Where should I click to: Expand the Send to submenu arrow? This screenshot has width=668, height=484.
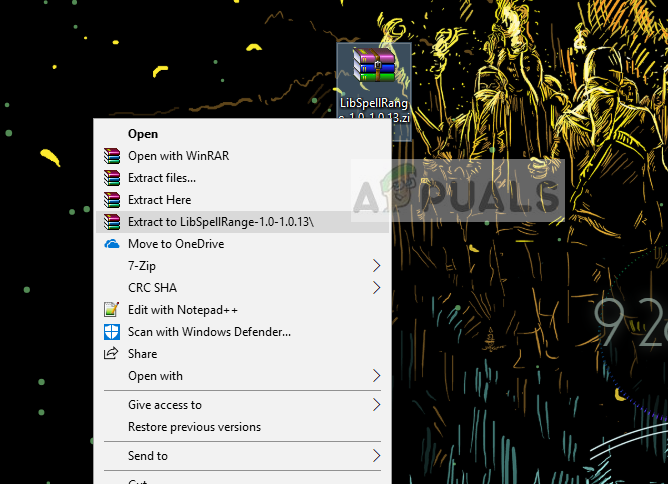(x=376, y=456)
